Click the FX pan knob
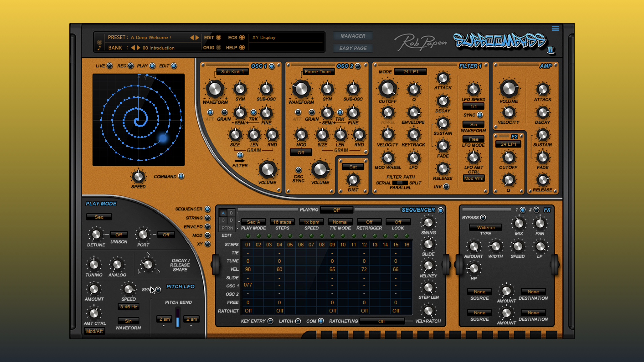The image size is (644, 362). tap(540, 223)
